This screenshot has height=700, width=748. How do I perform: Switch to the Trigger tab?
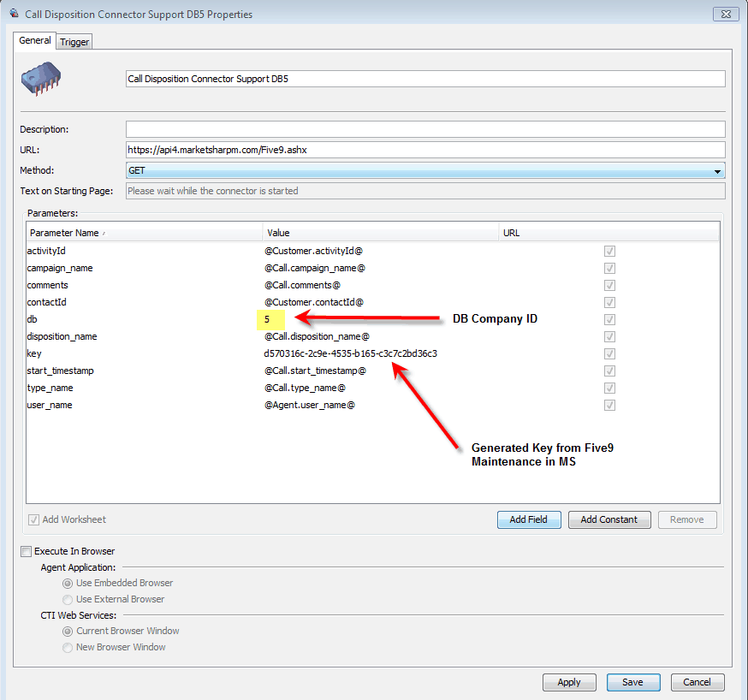point(74,42)
